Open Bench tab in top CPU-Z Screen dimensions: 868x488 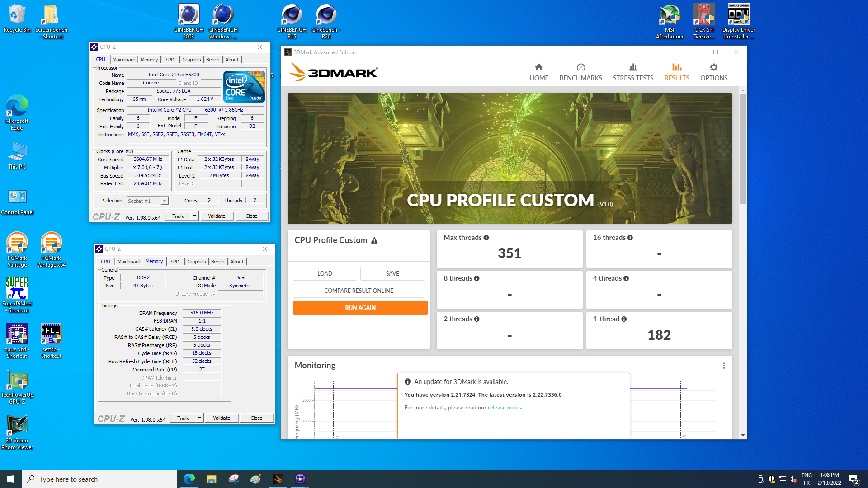(213, 60)
